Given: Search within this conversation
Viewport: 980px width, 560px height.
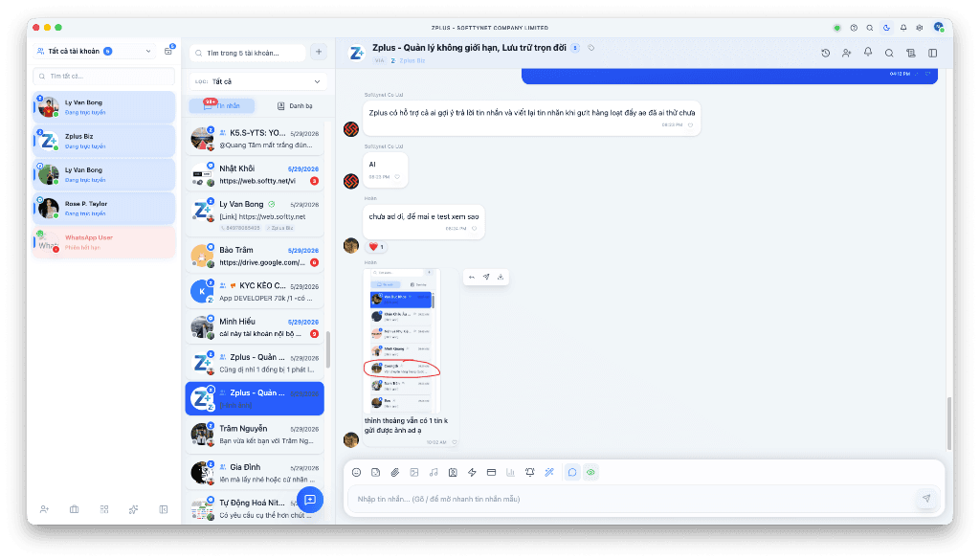Looking at the screenshot, I should tap(889, 53).
